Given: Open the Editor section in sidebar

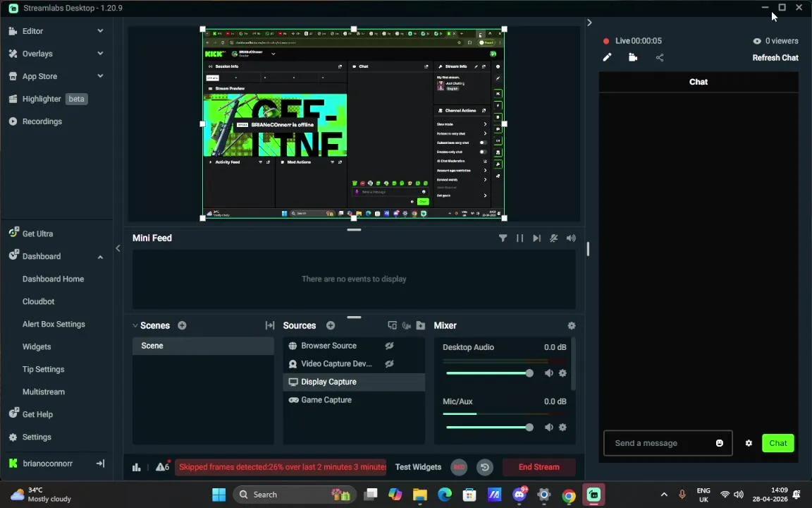Looking at the screenshot, I should coord(32,31).
